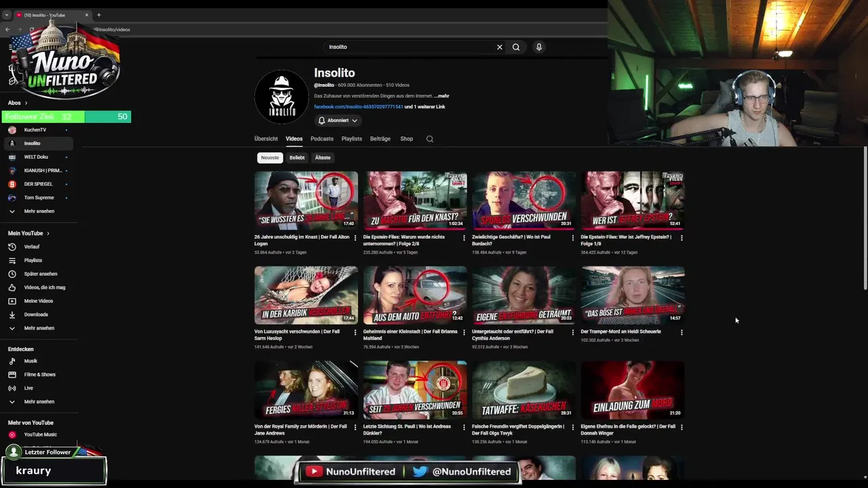Open the Cynthia Anderson video thumbnail
This screenshot has height=488, width=868.
(524, 295)
